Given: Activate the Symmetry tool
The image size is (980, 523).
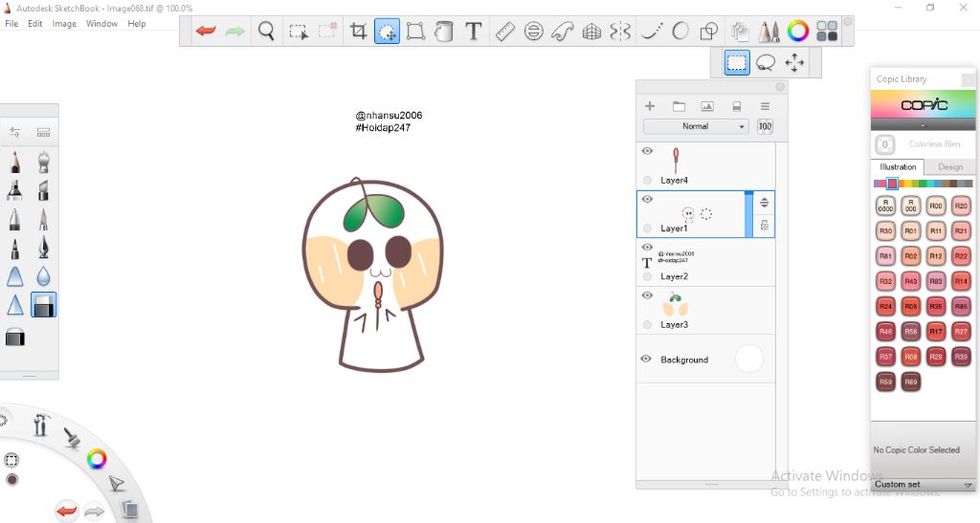Looking at the screenshot, I should click(620, 32).
